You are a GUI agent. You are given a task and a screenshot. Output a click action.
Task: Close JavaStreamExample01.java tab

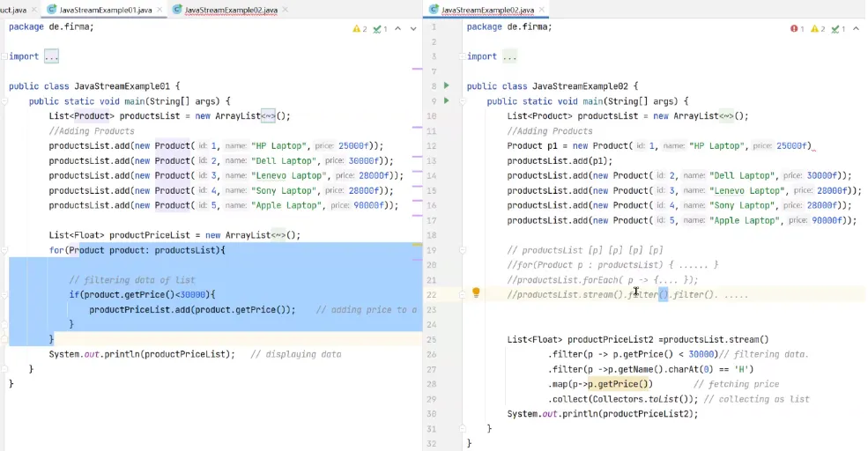160,10
